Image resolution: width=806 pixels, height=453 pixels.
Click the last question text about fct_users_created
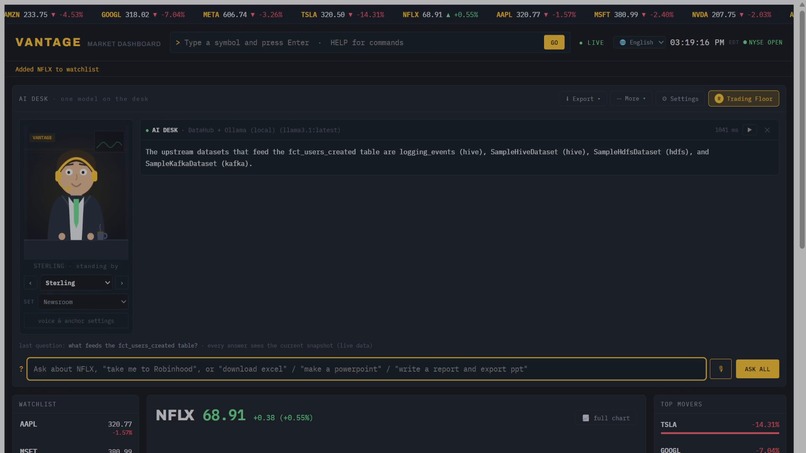(133, 346)
